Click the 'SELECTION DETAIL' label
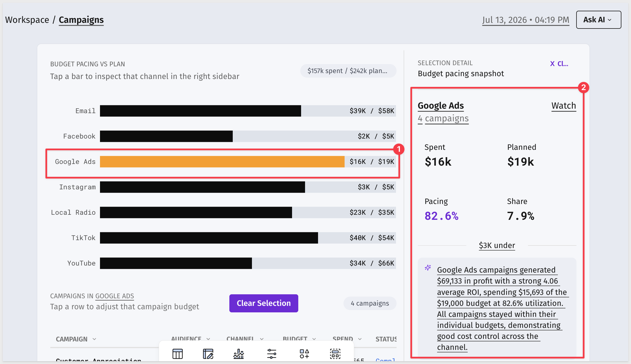The width and height of the screenshot is (631, 364). point(445,63)
